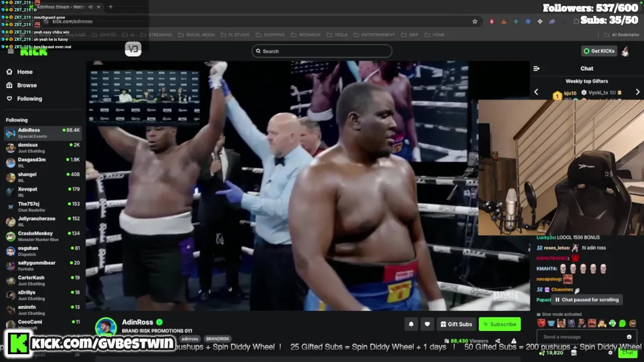
Task: Focus the Kick search field
Action: coord(322,51)
